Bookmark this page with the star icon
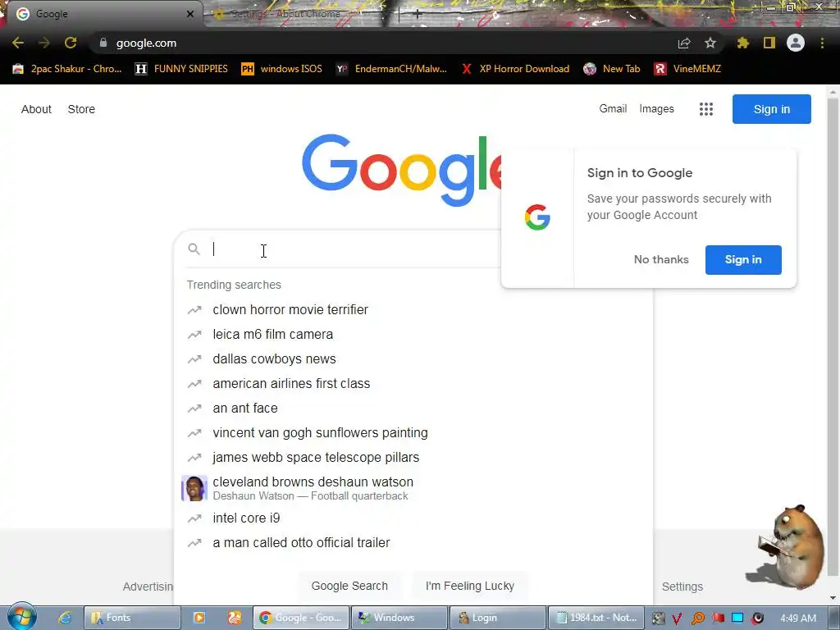This screenshot has height=630, width=840. 710,43
